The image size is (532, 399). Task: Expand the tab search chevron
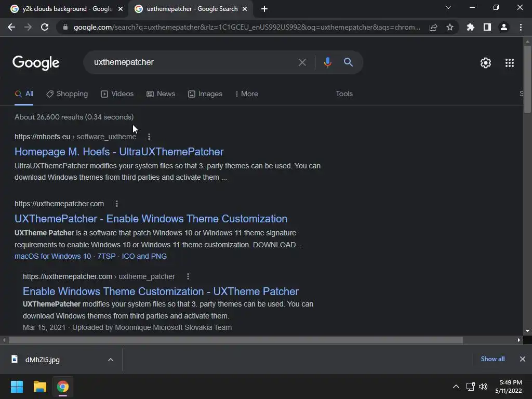(x=448, y=7)
